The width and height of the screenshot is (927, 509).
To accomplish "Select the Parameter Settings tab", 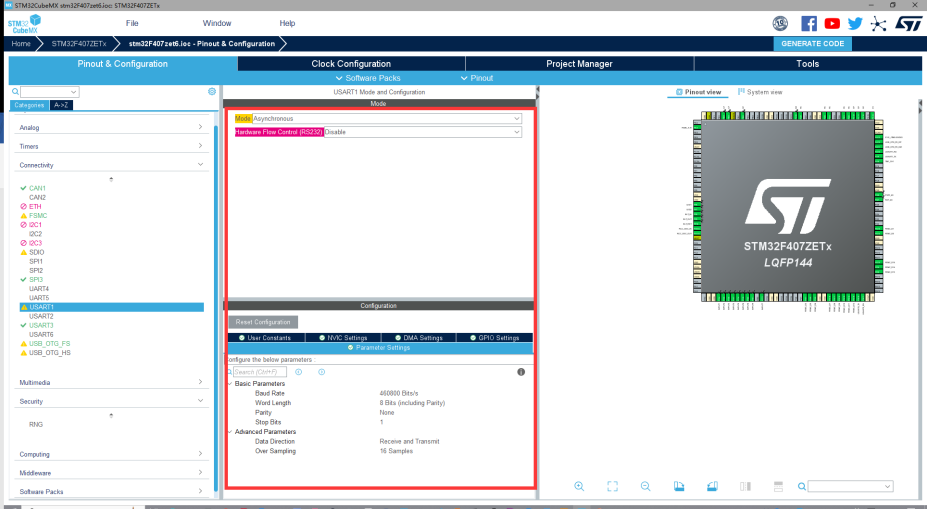I will 380,348.
